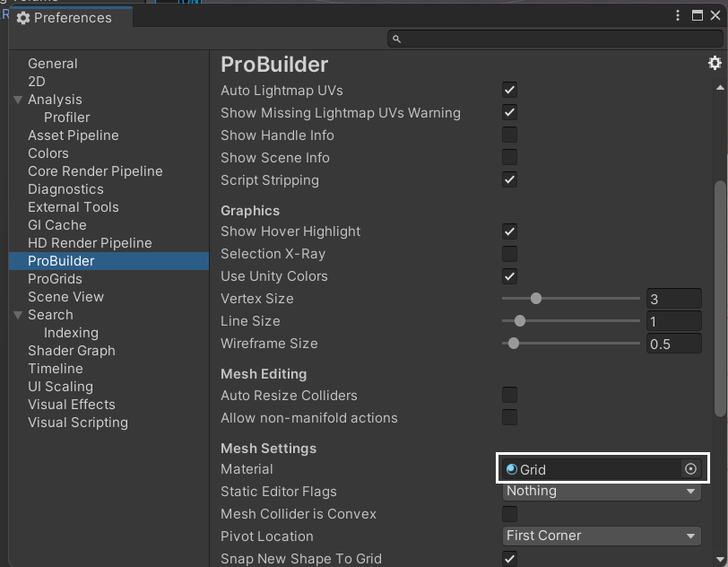Click the Mesh Editing section header
This screenshot has height=567, width=728.
tap(264, 374)
